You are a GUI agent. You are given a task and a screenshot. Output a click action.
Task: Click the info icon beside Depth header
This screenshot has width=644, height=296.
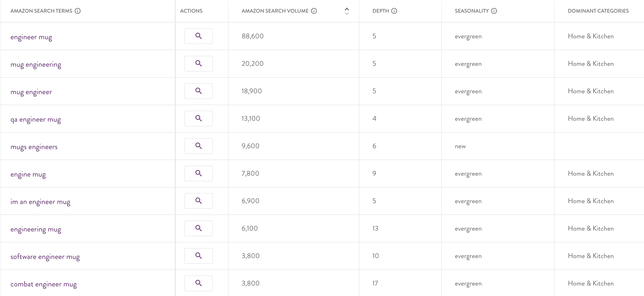pyautogui.click(x=394, y=11)
